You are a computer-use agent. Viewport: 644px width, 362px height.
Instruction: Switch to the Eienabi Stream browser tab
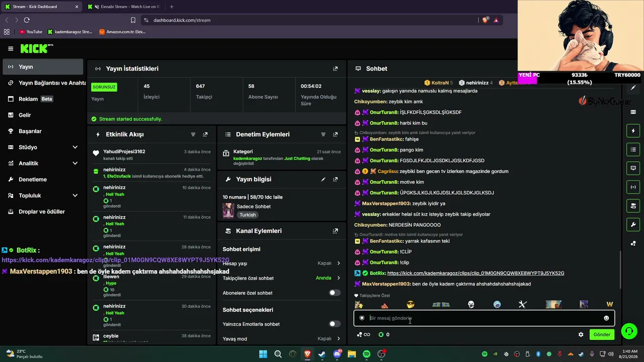(x=124, y=7)
